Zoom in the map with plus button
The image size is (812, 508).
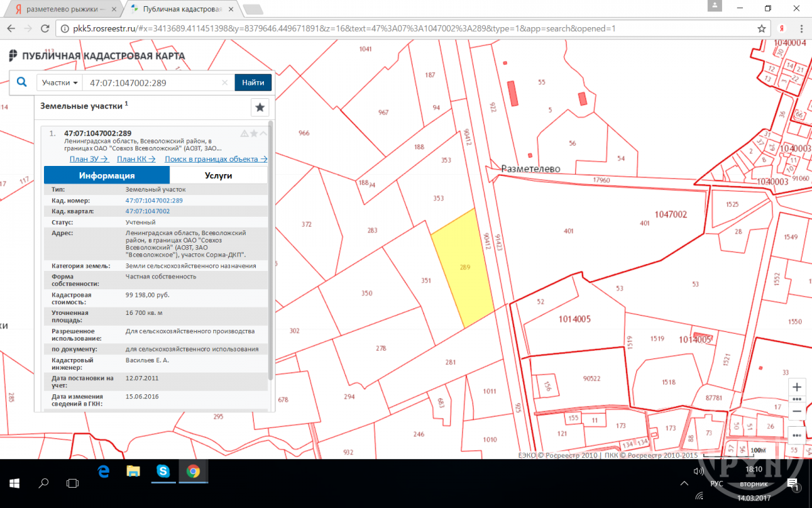point(796,387)
